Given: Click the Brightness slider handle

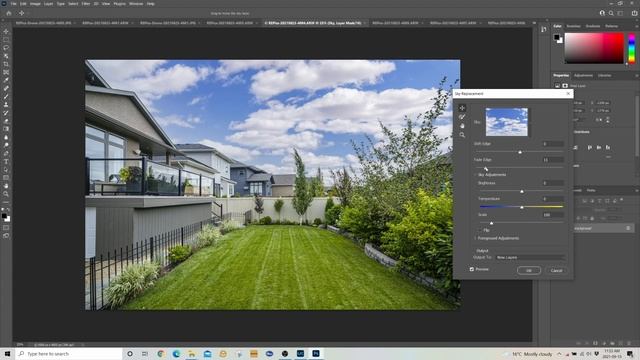Looking at the screenshot, I should click(x=522, y=191).
